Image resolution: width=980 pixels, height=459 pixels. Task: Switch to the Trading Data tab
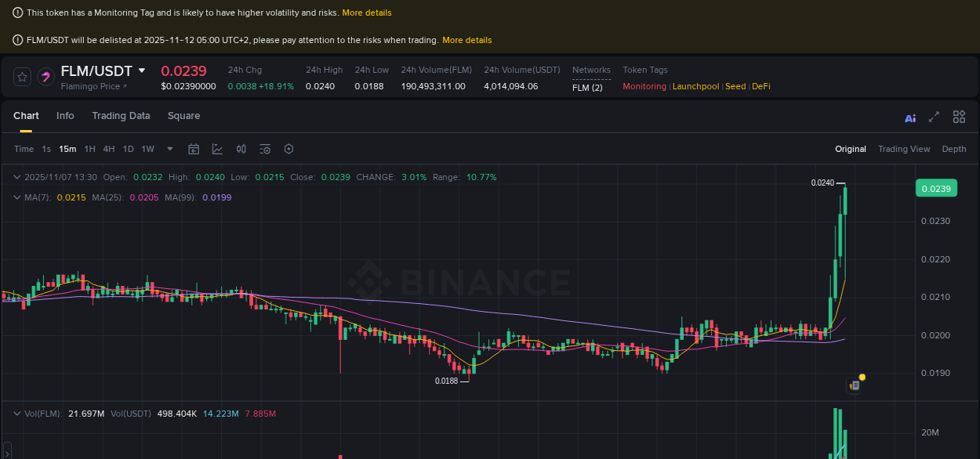[121, 116]
